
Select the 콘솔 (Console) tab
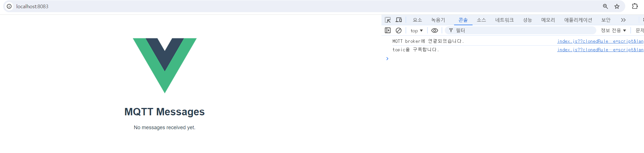click(463, 20)
